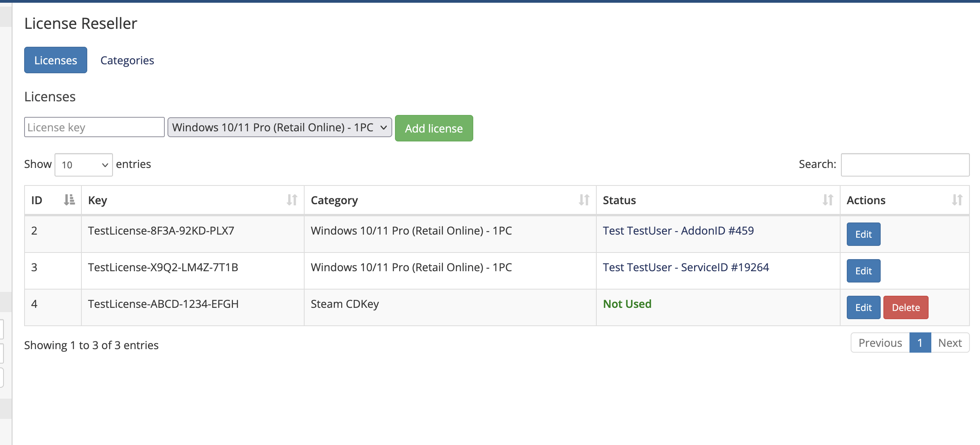
Task: Click the Actions column sort icon
Action: (957, 200)
